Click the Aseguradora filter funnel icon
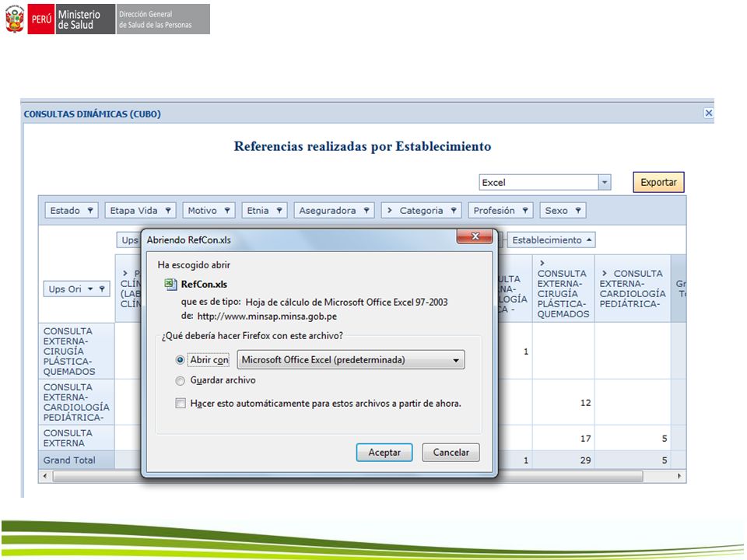 pyautogui.click(x=366, y=211)
